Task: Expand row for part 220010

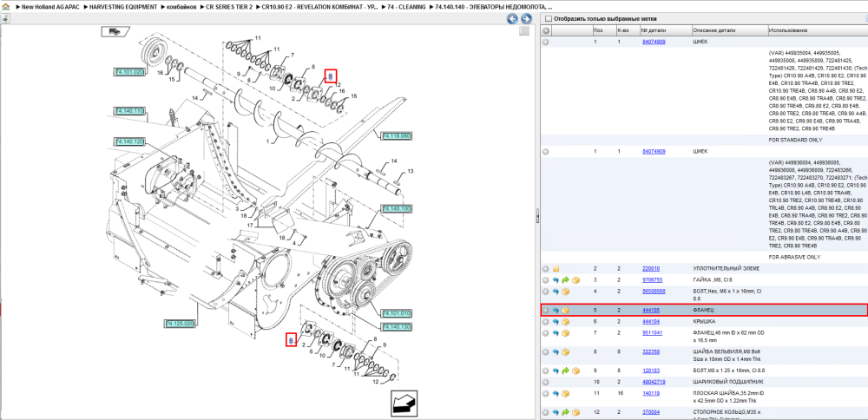Action: point(546,268)
